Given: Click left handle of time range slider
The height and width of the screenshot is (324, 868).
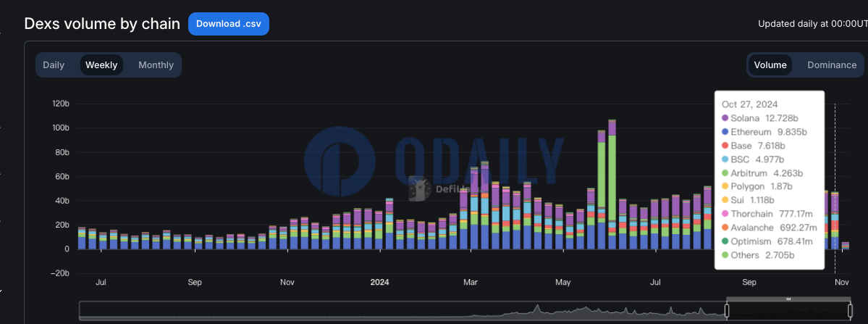Looking at the screenshot, I should point(728,310).
